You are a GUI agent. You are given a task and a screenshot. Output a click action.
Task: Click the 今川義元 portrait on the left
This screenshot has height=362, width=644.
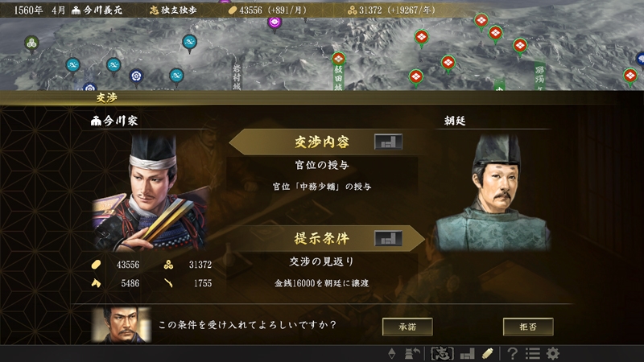(x=151, y=193)
